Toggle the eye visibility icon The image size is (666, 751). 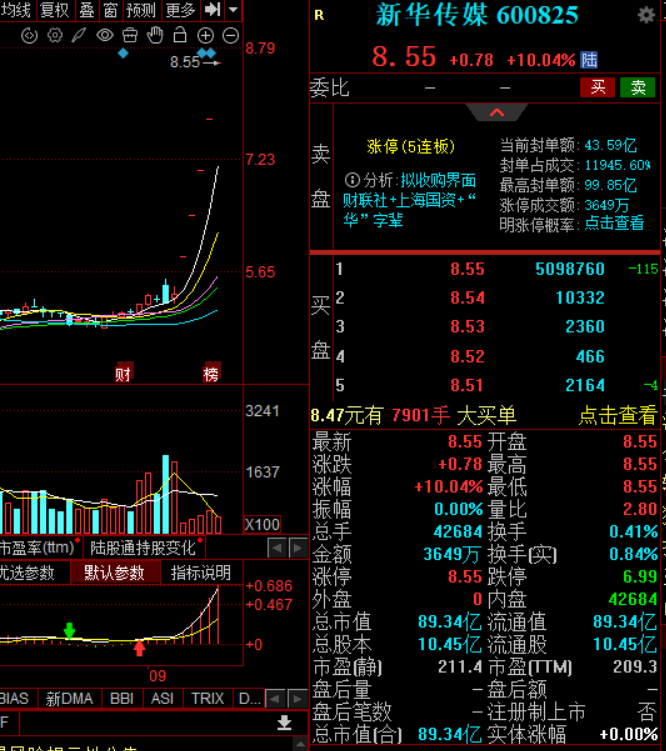tap(104, 35)
